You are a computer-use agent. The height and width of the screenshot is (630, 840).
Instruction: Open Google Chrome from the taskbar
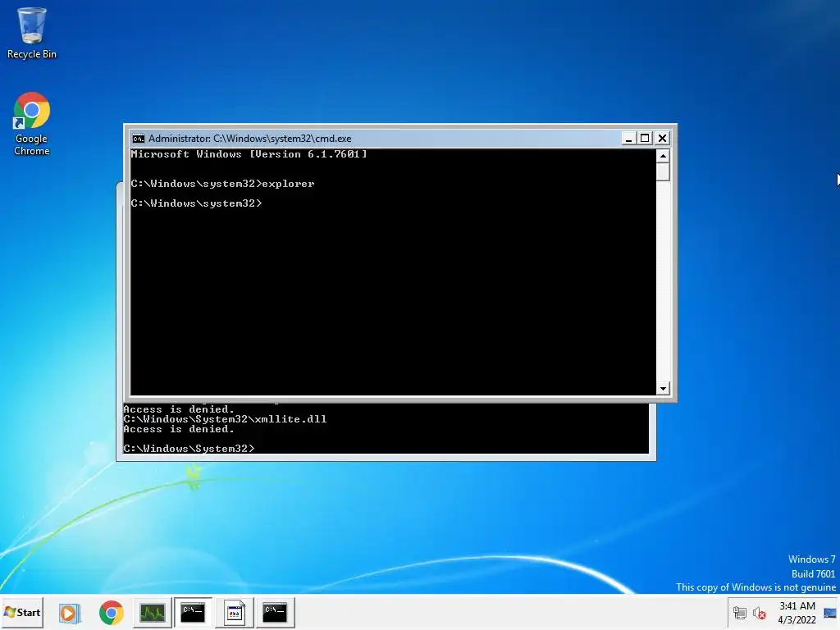pyautogui.click(x=111, y=612)
